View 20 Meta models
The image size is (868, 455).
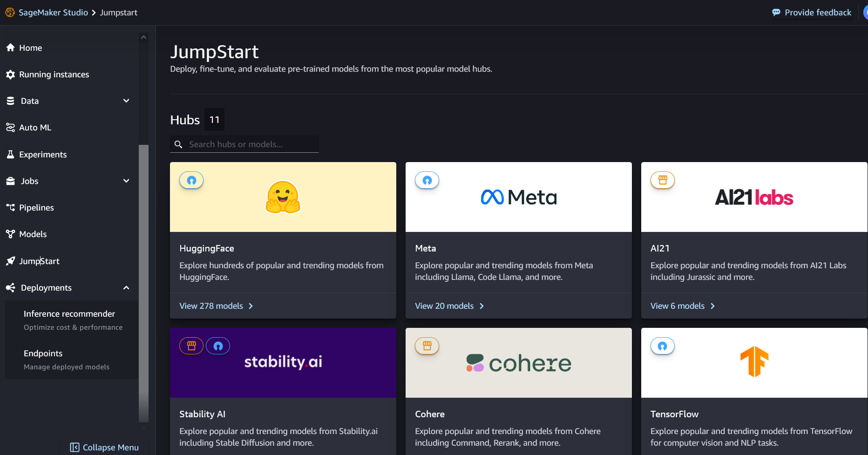pos(445,306)
